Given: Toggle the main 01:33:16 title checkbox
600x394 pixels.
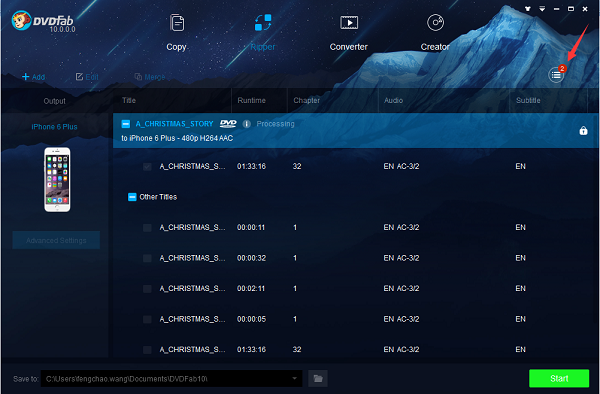Looking at the screenshot, I should (147, 166).
